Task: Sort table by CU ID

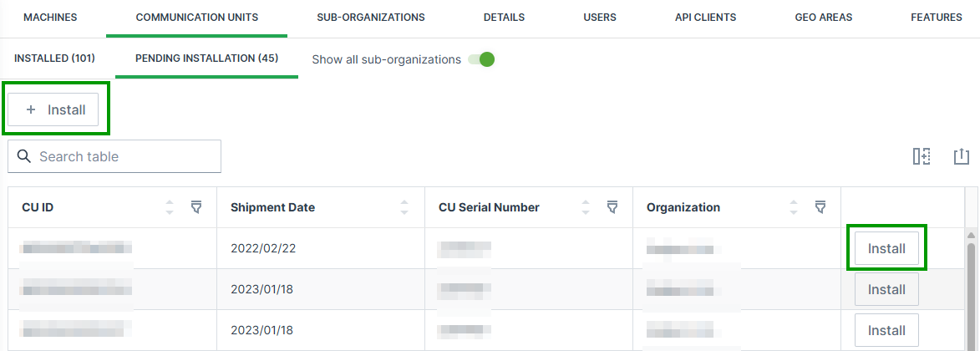Action: tap(170, 207)
